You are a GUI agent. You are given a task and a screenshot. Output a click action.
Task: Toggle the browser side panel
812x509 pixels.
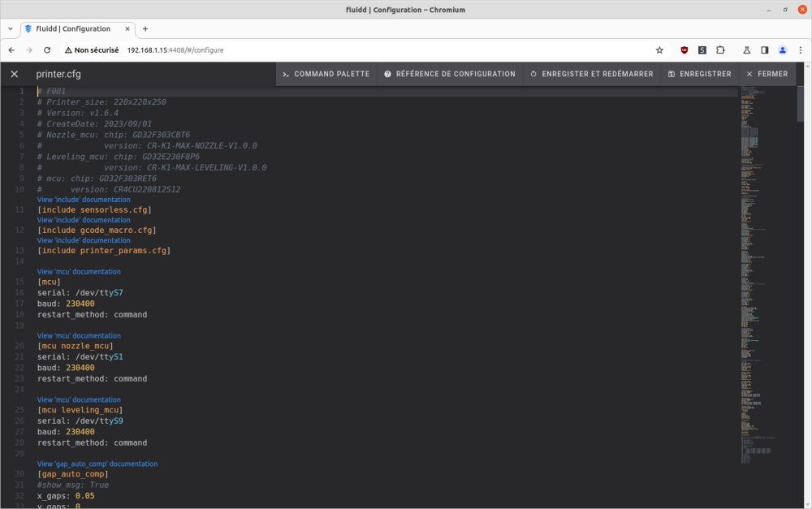(764, 50)
